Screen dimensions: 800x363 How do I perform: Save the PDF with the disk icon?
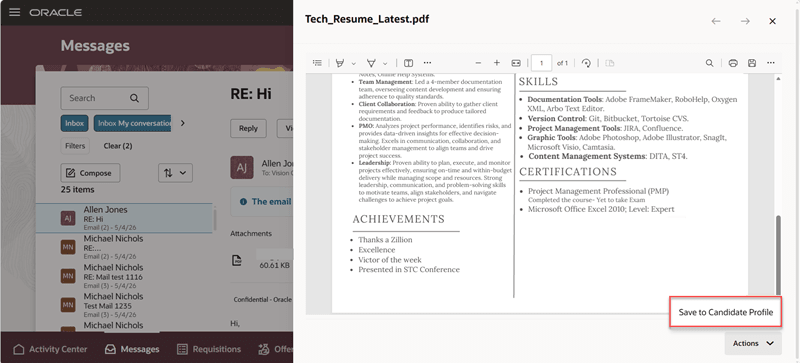pyautogui.click(x=752, y=63)
